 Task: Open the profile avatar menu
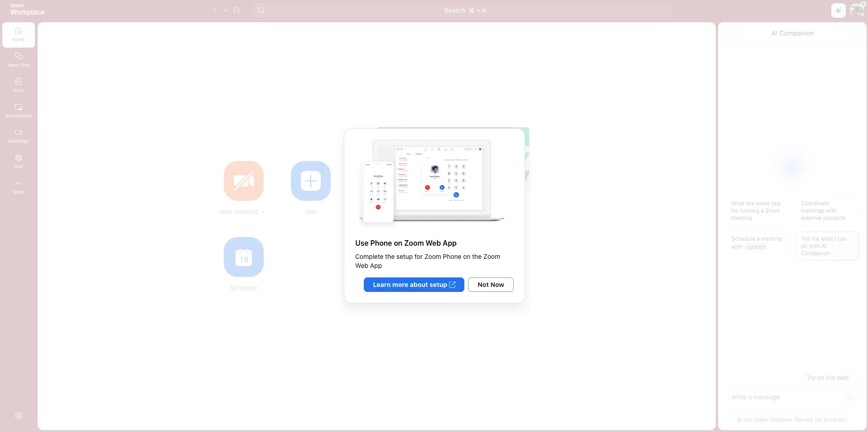857,10
